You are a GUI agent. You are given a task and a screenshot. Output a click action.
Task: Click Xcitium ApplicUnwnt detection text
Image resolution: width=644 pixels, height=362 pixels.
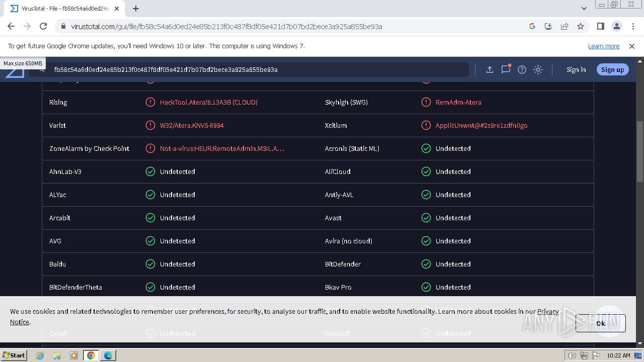[481, 125]
